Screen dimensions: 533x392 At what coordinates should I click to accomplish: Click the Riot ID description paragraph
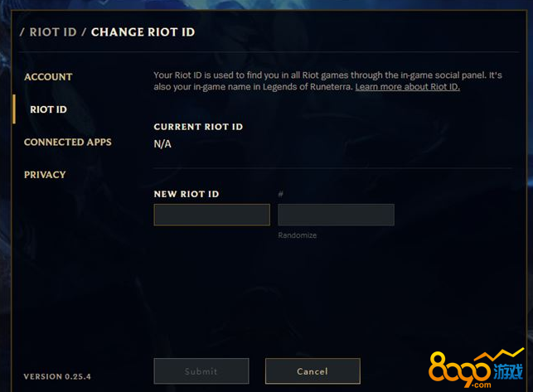coord(327,81)
